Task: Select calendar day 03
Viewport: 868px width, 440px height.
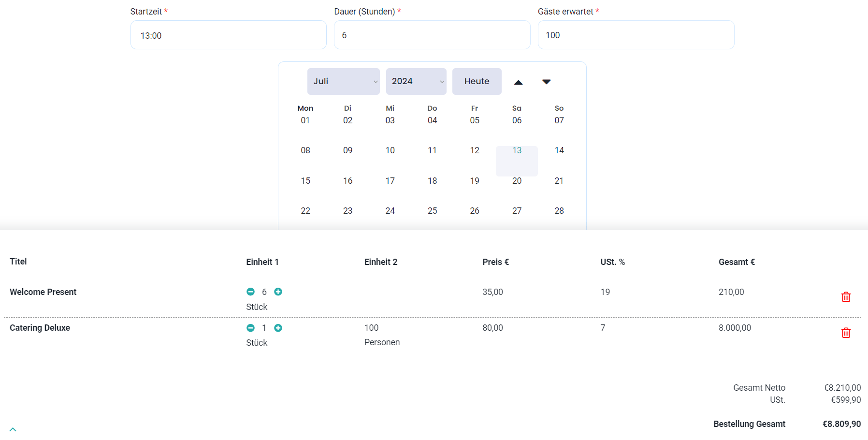Action: [390, 120]
